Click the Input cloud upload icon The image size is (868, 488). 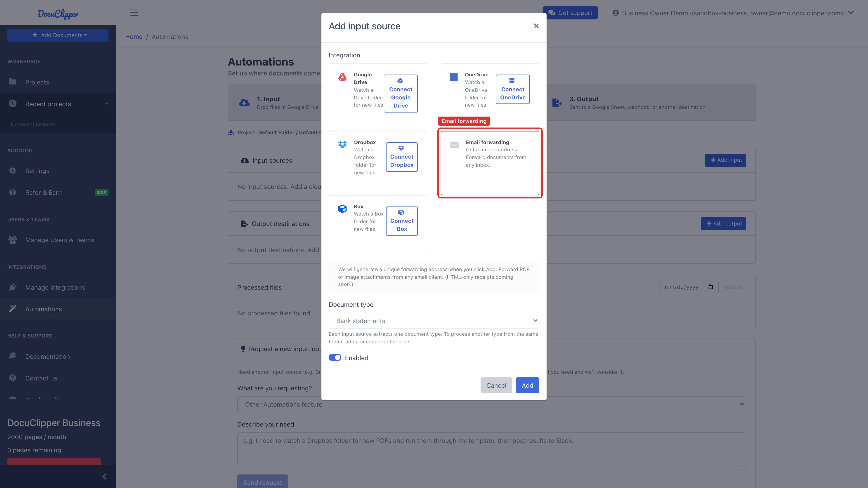pos(244,103)
